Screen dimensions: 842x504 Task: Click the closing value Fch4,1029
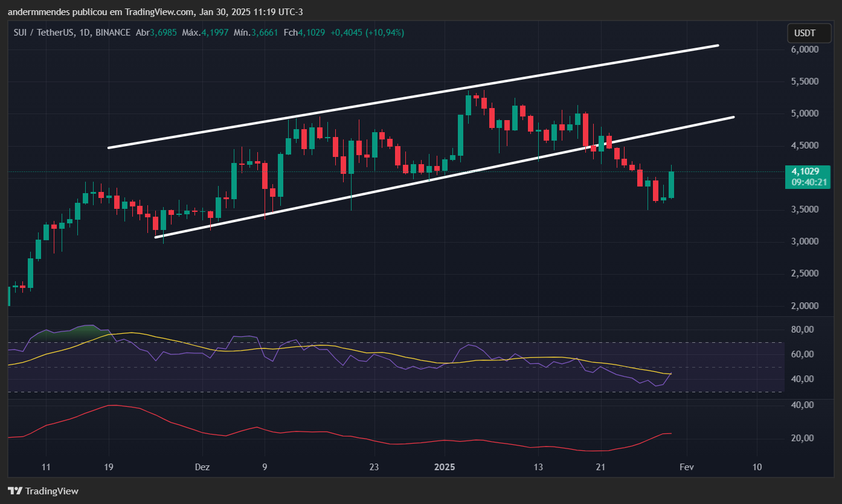pos(304,32)
